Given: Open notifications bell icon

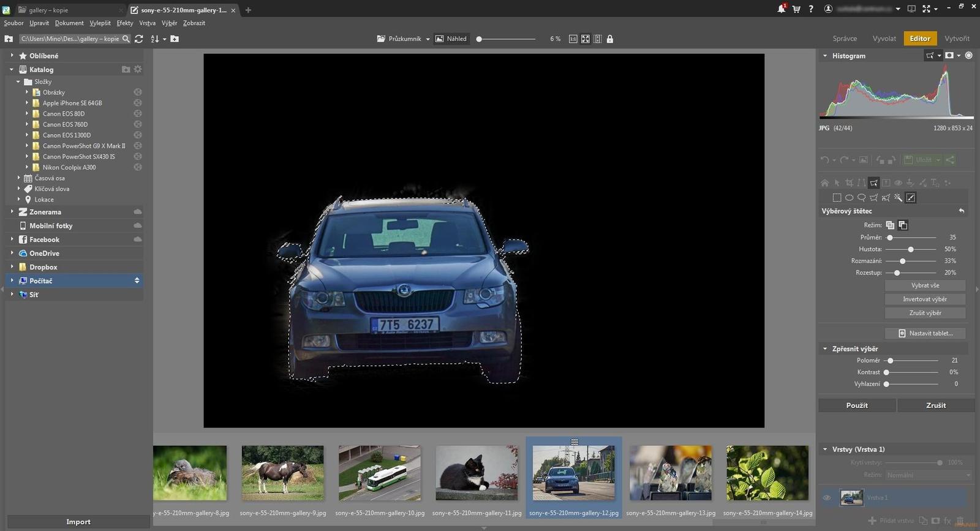Looking at the screenshot, I should 782,9.
